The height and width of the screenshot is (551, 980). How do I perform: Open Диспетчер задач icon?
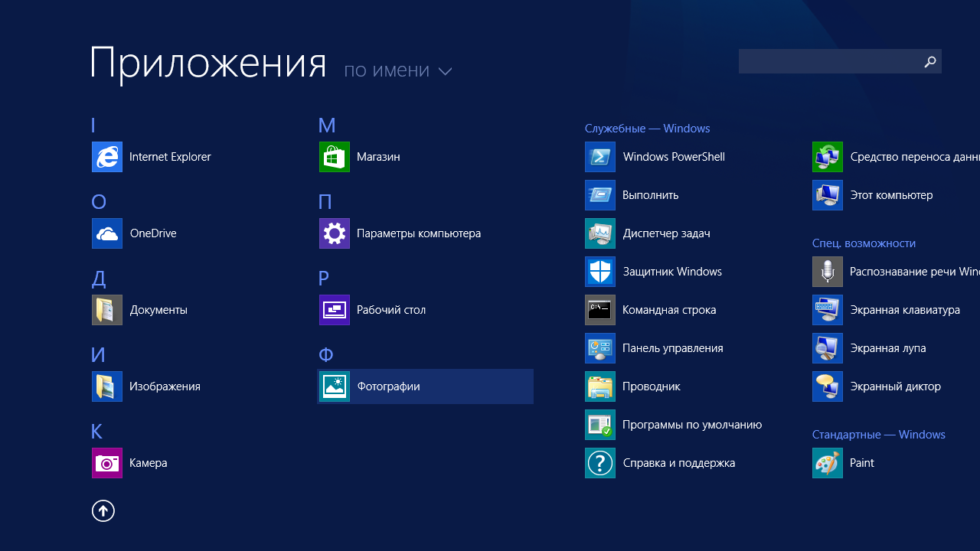(600, 233)
